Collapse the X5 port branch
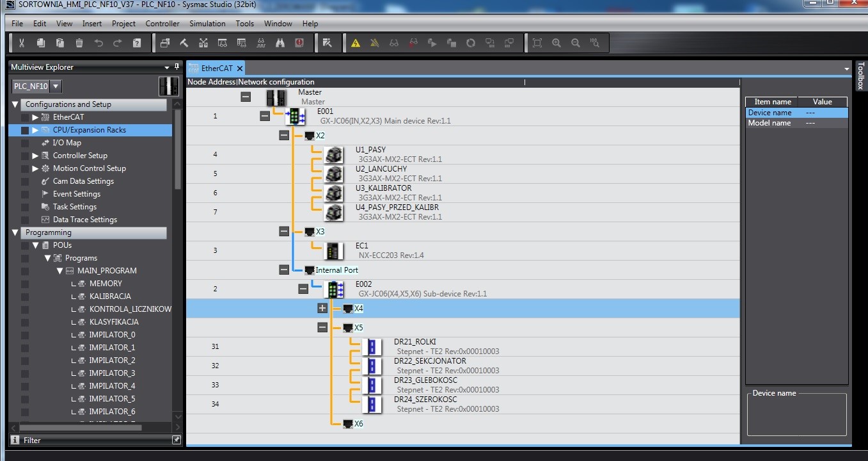 point(322,327)
